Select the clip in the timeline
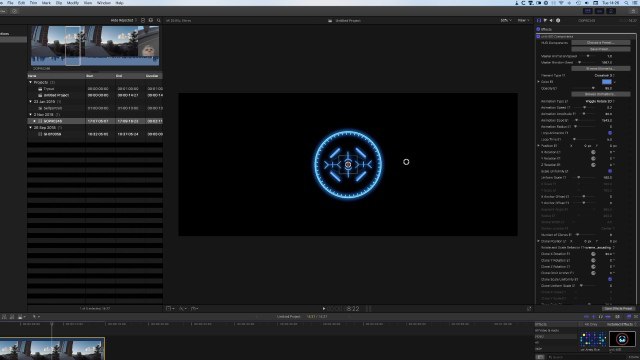 (x=52, y=349)
